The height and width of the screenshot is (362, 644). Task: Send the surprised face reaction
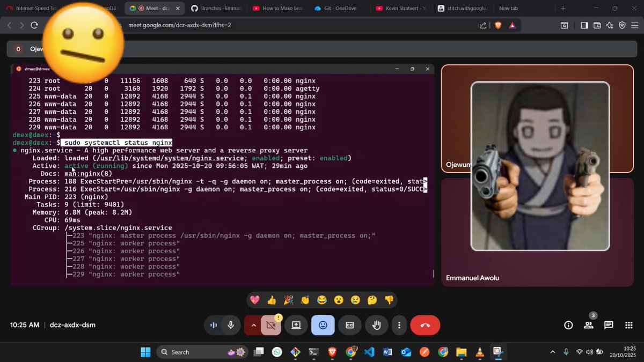tap(339, 300)
